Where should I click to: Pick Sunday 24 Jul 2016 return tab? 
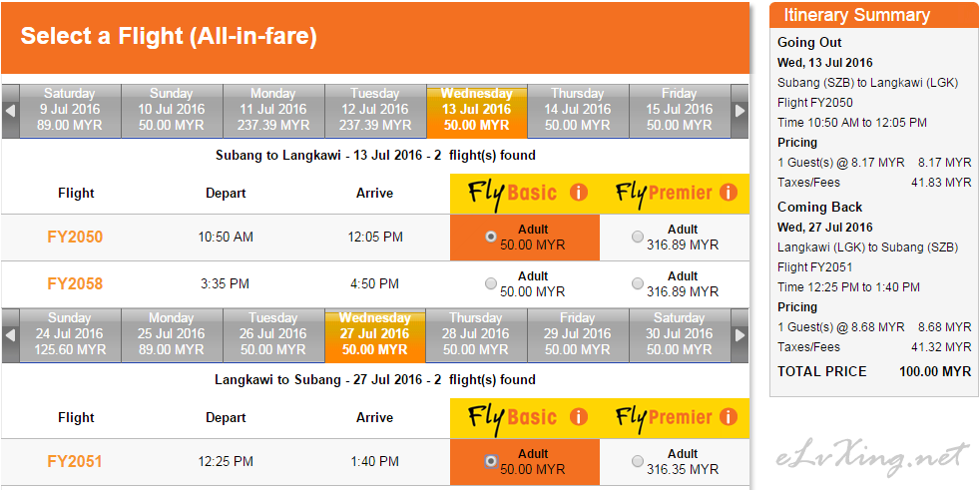(70, 335)
